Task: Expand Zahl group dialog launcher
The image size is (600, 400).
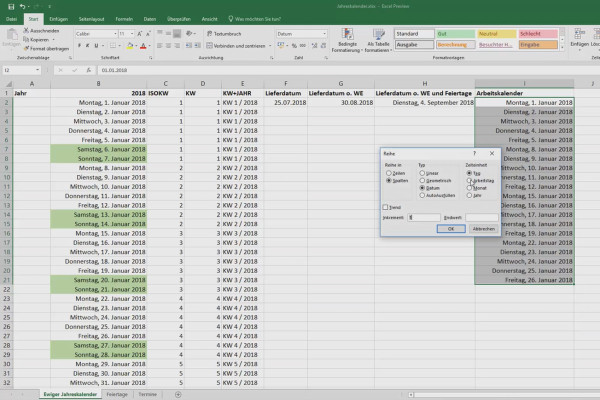Action: (x=326, y=58)
